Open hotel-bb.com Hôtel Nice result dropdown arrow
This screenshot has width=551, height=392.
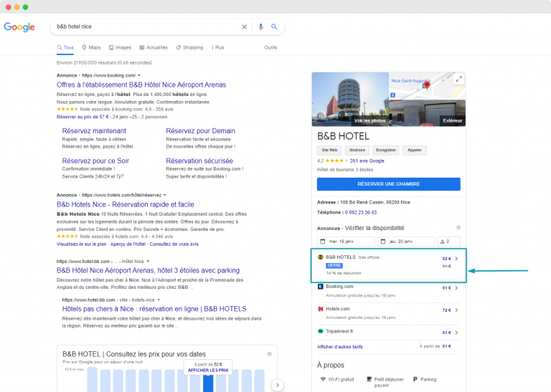pyautogui.click(x=148, y=262)
